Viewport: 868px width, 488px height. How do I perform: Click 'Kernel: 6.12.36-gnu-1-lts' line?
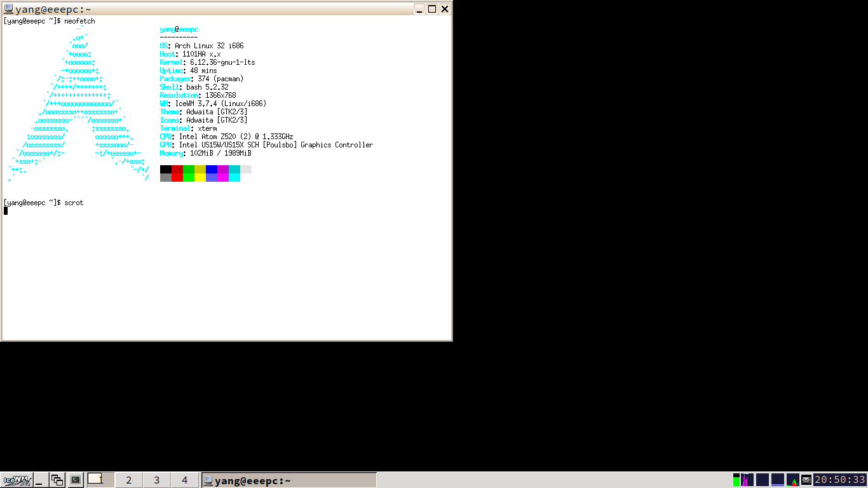click(x=208, y=62)
